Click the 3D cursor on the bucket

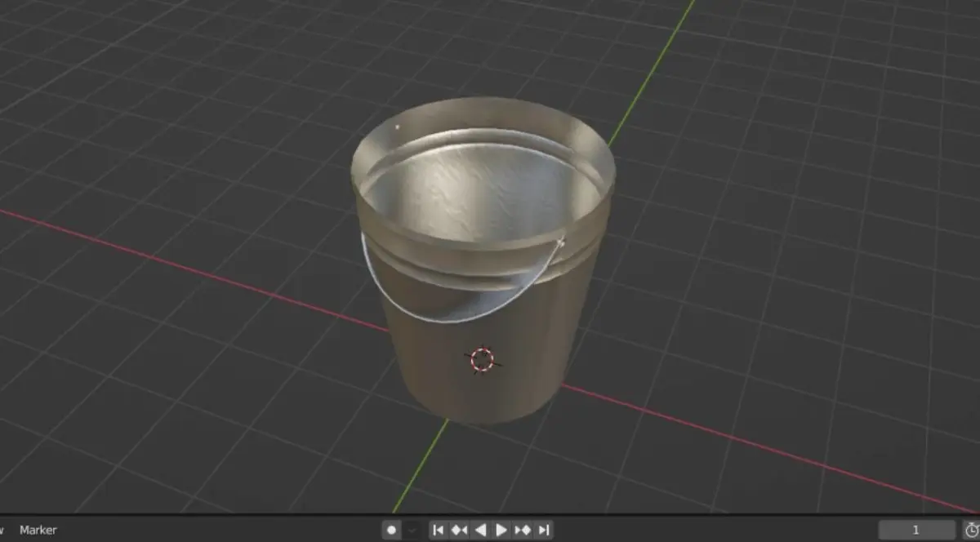[x=483, y=359]
